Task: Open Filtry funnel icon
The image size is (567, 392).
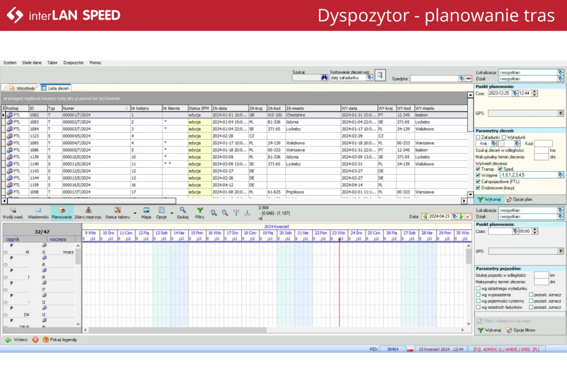Action: click(x=200, y=210)
